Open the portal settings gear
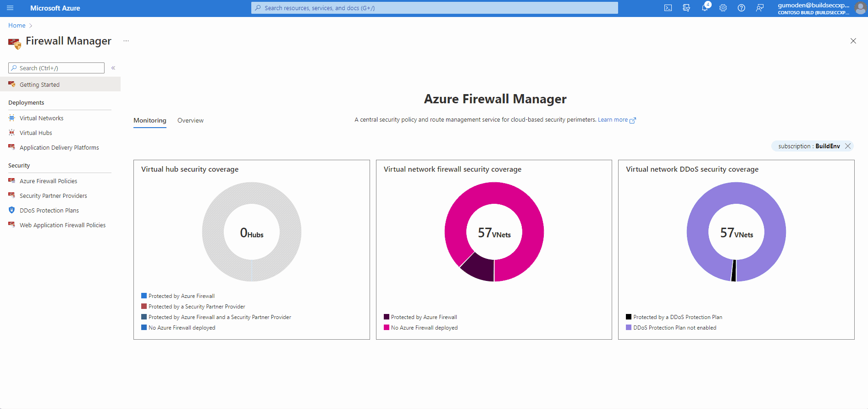Image resolution: width=868 pixels, height=409 pixels. coord(723,8)
